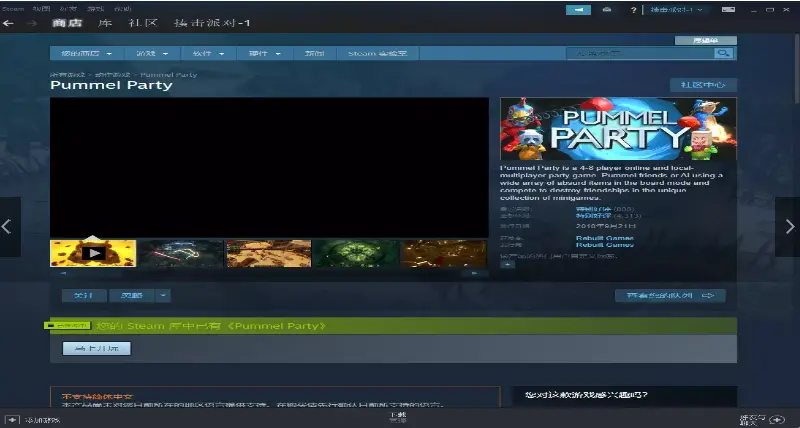This screenshot has height=428, width=800.
Task: Go to next queue item with right chevron
Action: click(x=788, y=226)
